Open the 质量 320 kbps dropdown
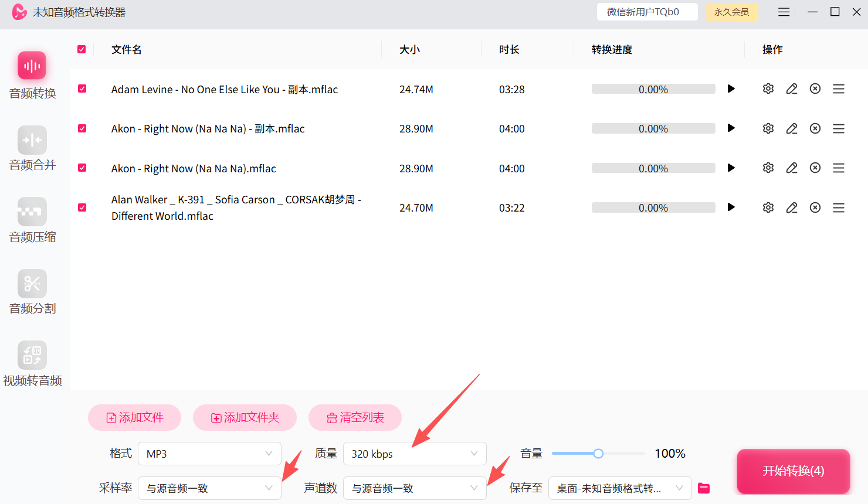Viewport: 868px width, 504px height. tap(415, 454)
